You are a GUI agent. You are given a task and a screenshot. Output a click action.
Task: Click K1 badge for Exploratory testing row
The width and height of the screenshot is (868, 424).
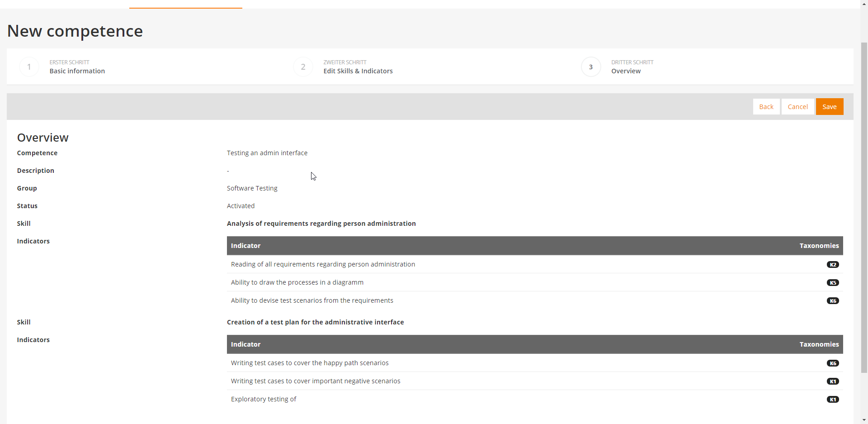[x=832, y=400]
